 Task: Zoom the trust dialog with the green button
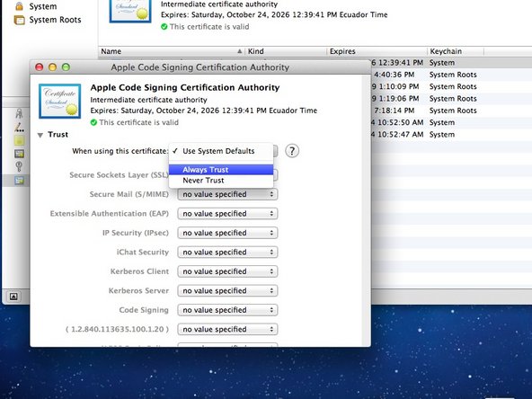(x=66, y=67)
